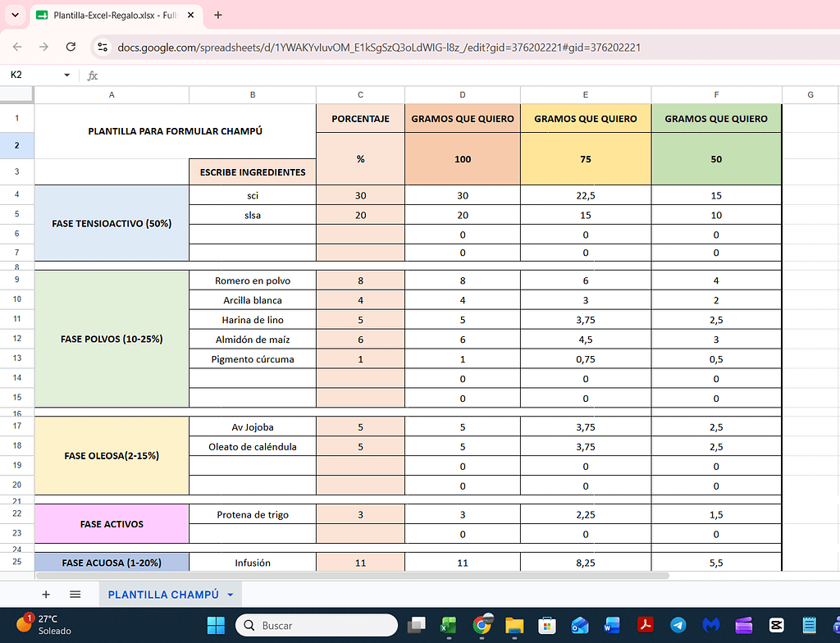The height and width of the screenshot is (643, 840).
Task: Open Google Chrome from the taskbar
Action: [x=482, y=625]
